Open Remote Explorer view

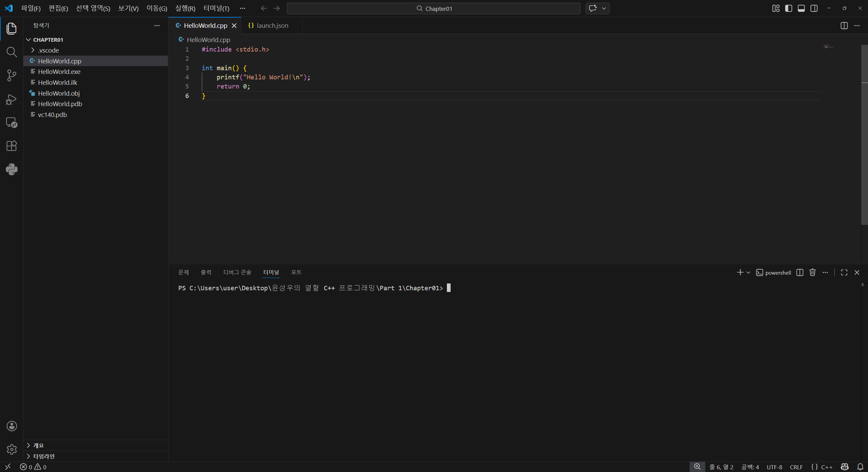click(x=12, y=122)
